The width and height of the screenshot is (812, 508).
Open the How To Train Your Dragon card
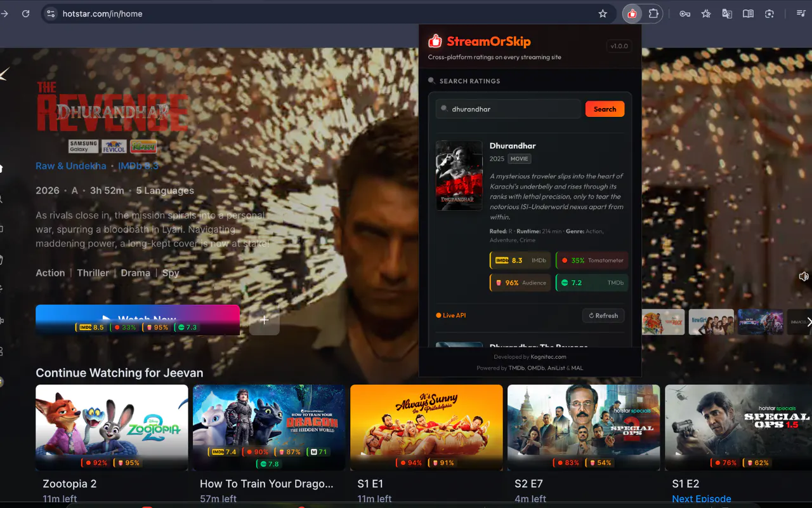(x=269, y=427)
